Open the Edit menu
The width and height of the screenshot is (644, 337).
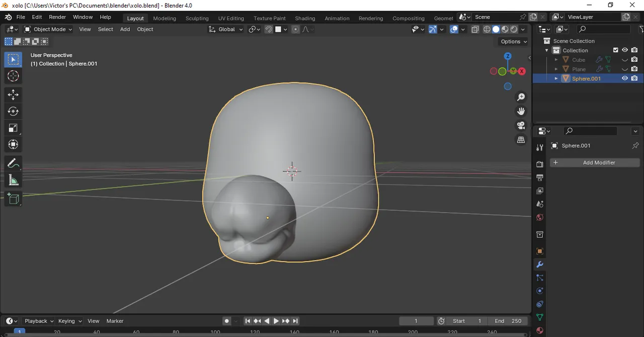click(x=37, y=17)
